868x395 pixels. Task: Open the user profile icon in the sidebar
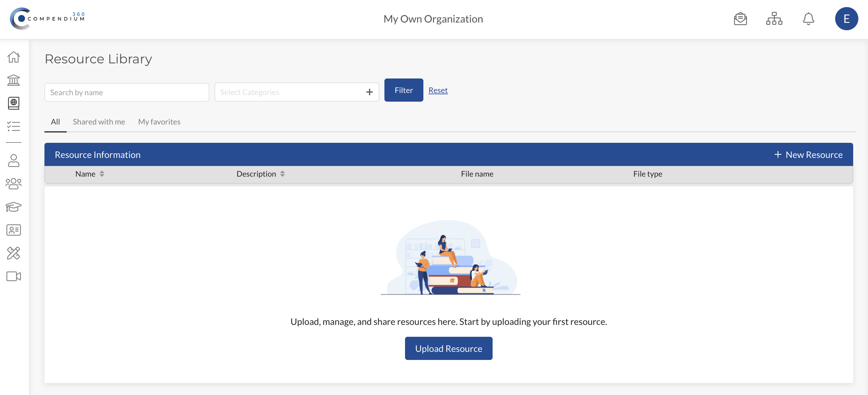tap(13, 161)
